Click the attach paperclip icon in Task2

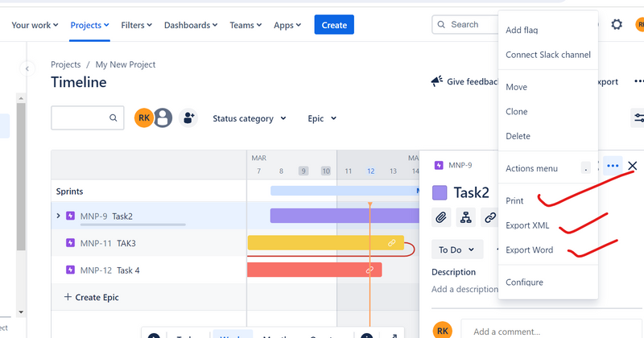[441, 217]
